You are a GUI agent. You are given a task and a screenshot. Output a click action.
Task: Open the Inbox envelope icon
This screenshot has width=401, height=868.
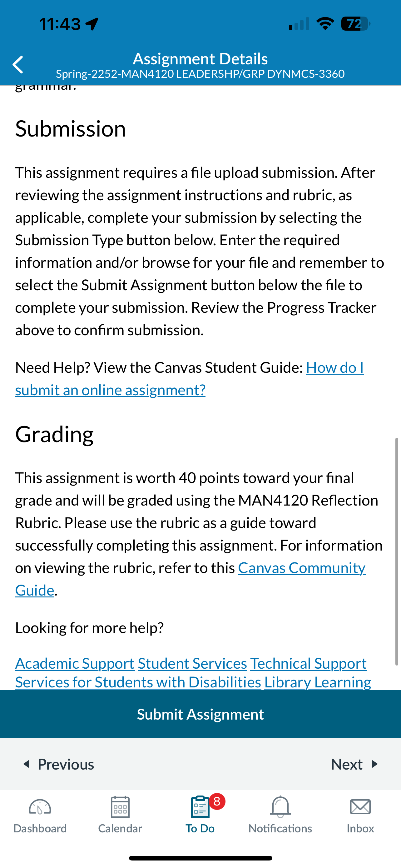click(360, 807)
